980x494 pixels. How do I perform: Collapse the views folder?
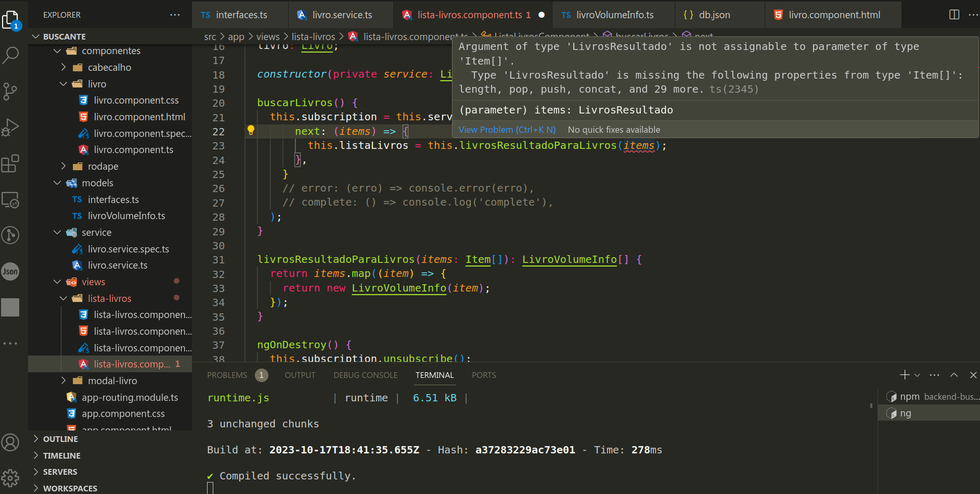110,282
